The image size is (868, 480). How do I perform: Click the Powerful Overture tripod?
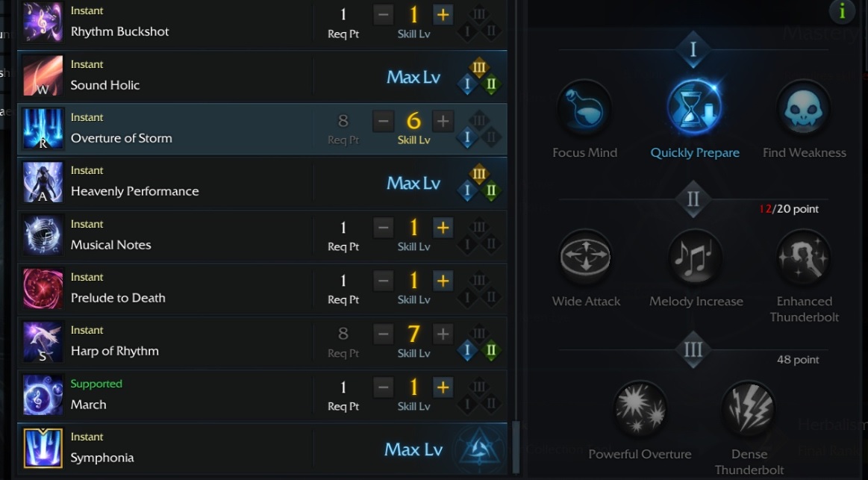[x=640, y=411]
